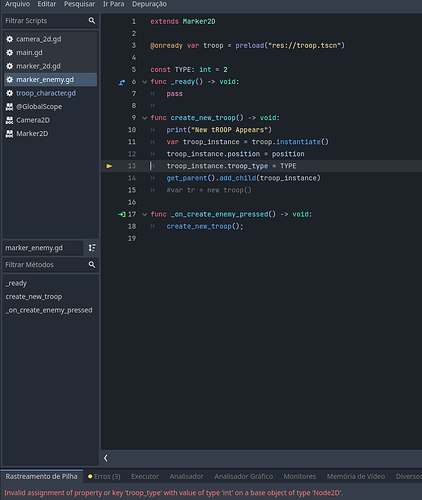Click the yellow execution arrow at line 13
Image resolution: width=422 pixels, height=500 pixels.
tap(109, 166)
